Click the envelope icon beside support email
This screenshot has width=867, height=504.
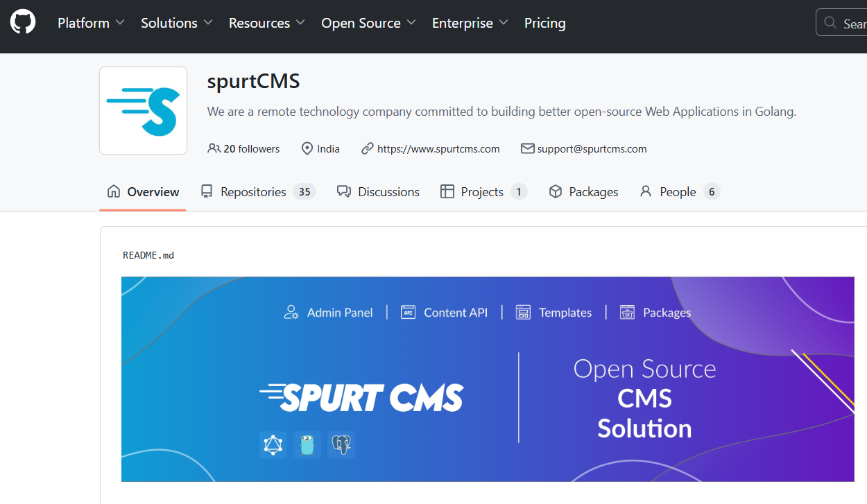point(527,148)
